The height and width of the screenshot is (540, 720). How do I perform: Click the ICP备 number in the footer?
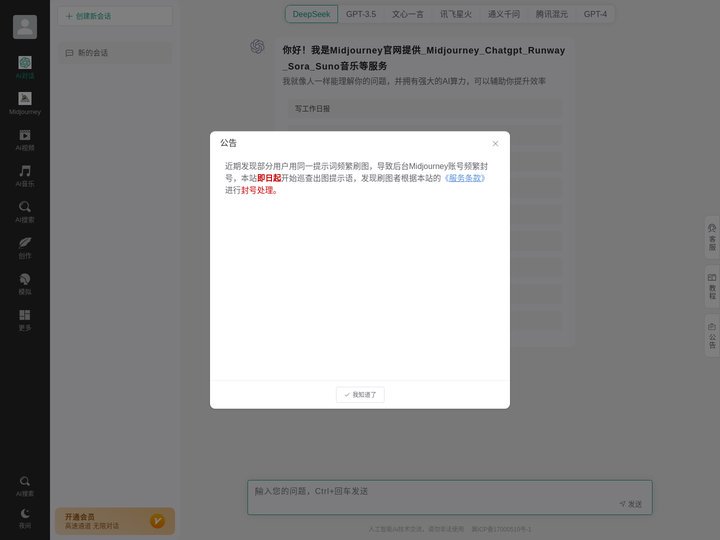click(501, 529)
